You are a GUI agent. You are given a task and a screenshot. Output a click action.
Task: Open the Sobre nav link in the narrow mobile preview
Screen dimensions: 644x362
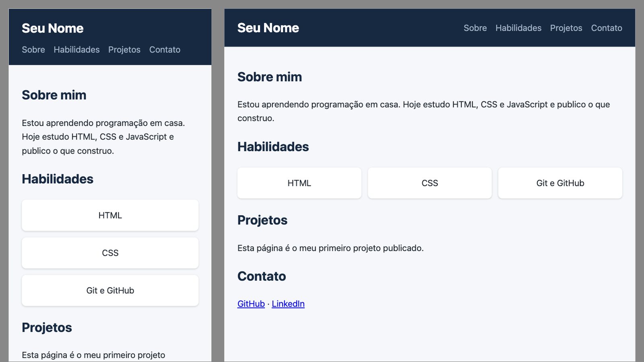click(x=33, y=49)
